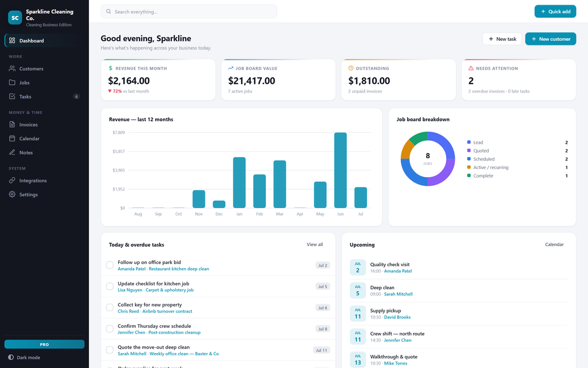Screen dimensions: 588x368
Task: Click "Supply pickup" event text
Action: pyautogui.click(x=385, y=310)
